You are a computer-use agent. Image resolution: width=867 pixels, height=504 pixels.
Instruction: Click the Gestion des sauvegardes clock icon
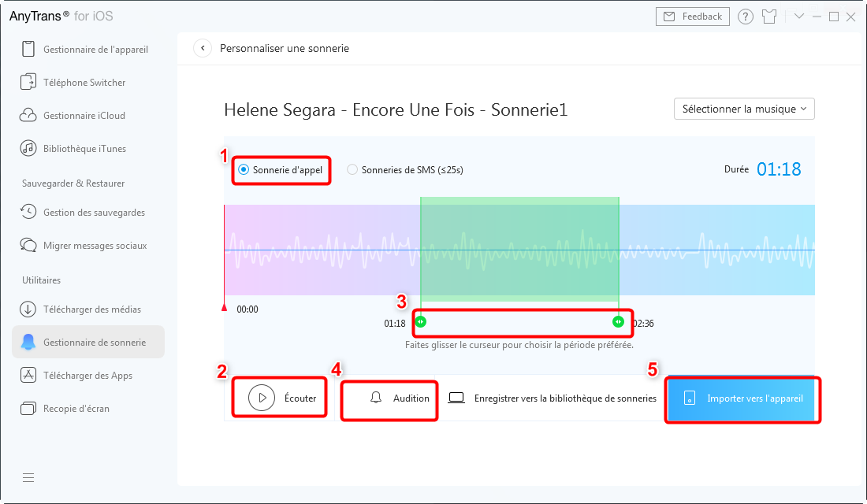pyautogui.click(x=28, y=212)
